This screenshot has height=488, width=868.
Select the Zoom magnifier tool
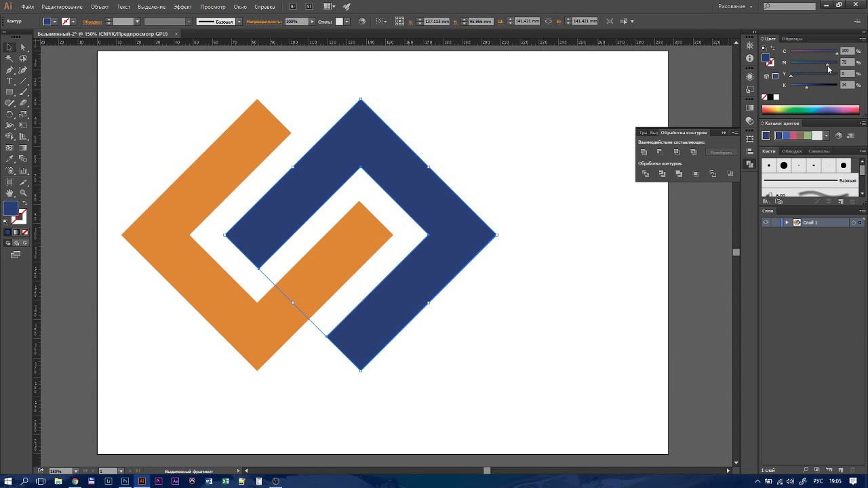23,193
